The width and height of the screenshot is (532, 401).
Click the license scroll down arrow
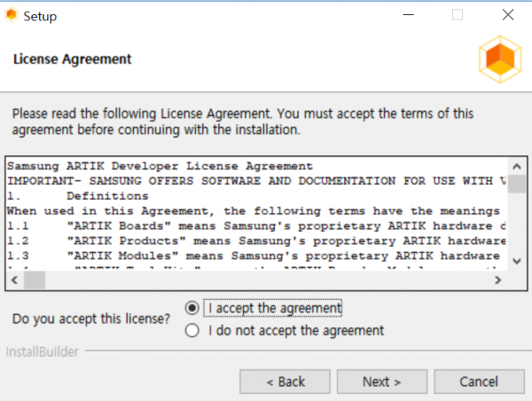coord(517,261)
